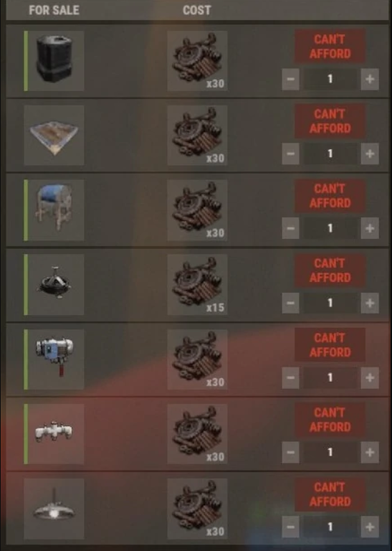
Task: Increase quantity for the water pump row
Action: coord(370,377)
